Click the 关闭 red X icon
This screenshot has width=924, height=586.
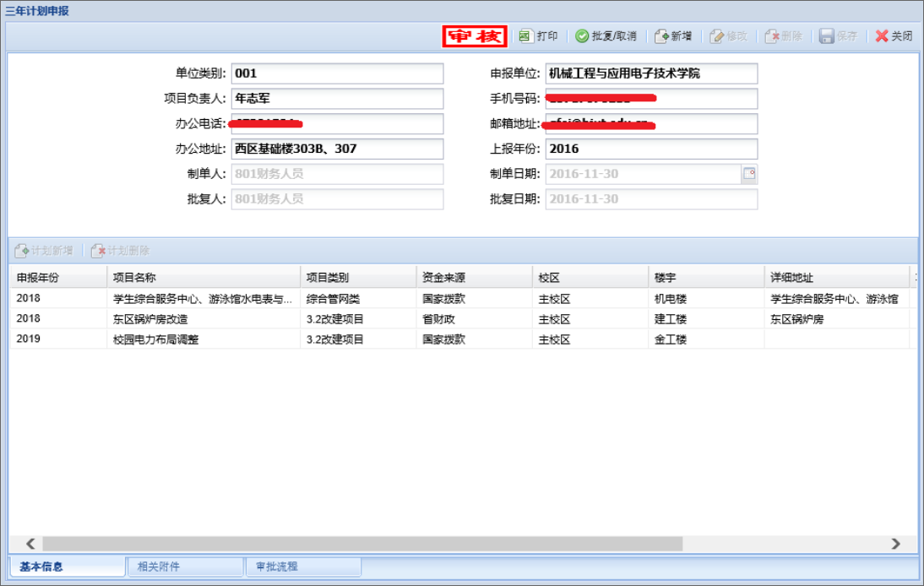coord(882,36)
